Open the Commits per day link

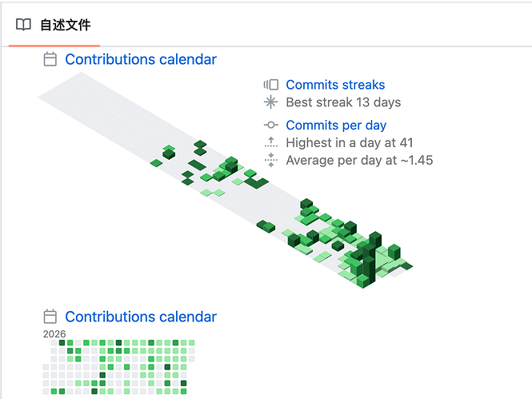[336, 126]
